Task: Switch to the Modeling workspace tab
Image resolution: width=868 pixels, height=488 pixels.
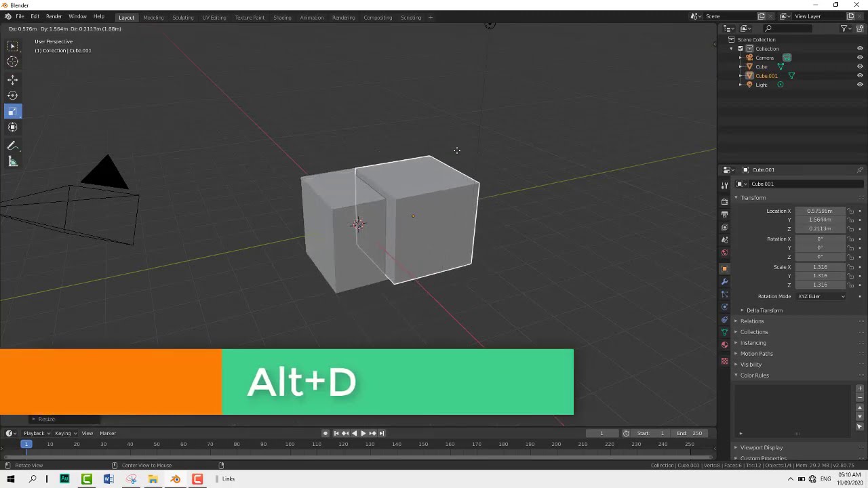Action: pyautogui.click(x=153, y=17)
